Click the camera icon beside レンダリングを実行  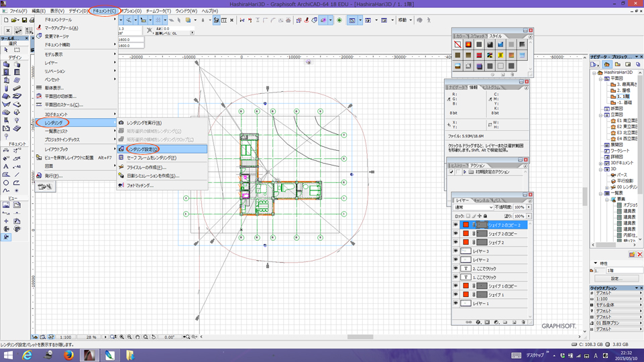(x=121, y=123)
